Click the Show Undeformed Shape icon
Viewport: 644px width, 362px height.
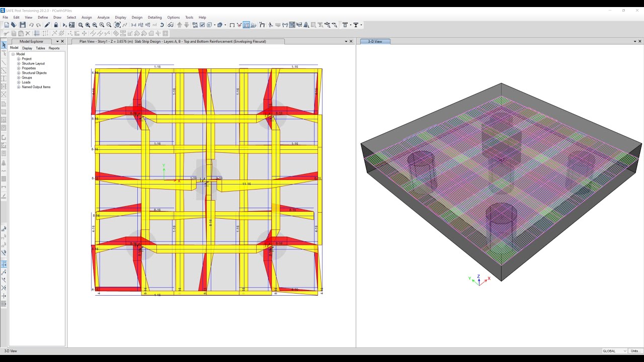(x=232, y=25)
